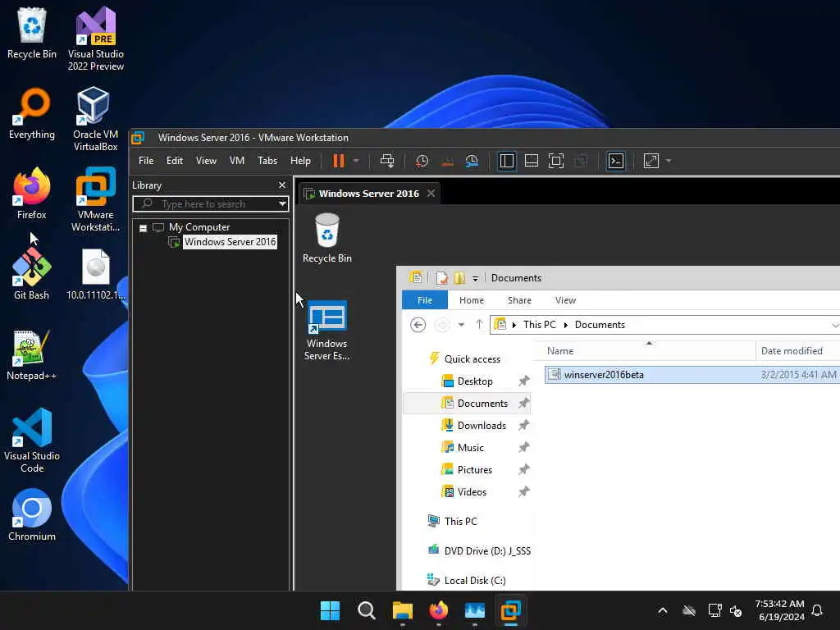This screenshot has width=840, height=630.
Task: Toggle the thumbnail bar view
Action: [x=532, y=161]
